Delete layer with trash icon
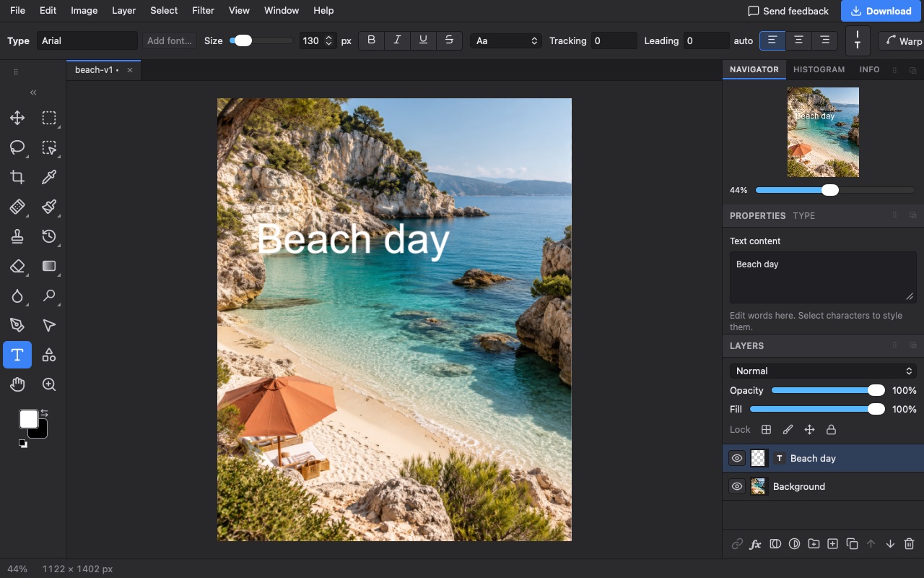 [x=909, y=544]
